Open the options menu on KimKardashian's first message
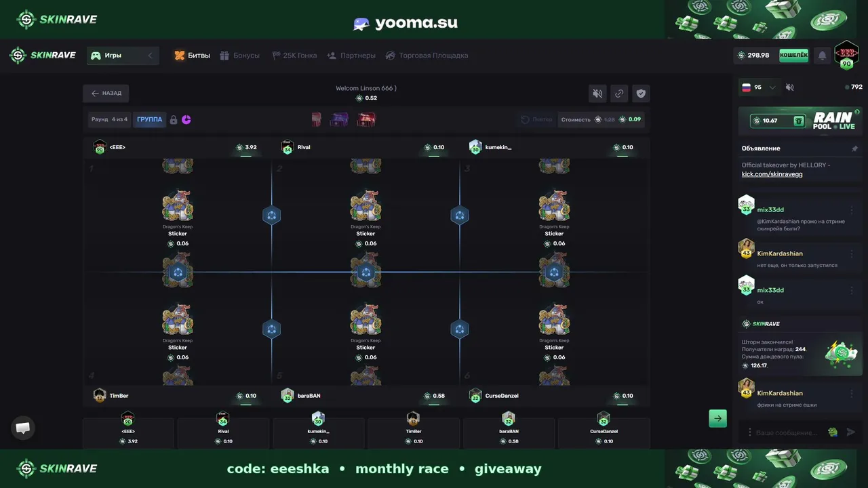 coord(852,254)
